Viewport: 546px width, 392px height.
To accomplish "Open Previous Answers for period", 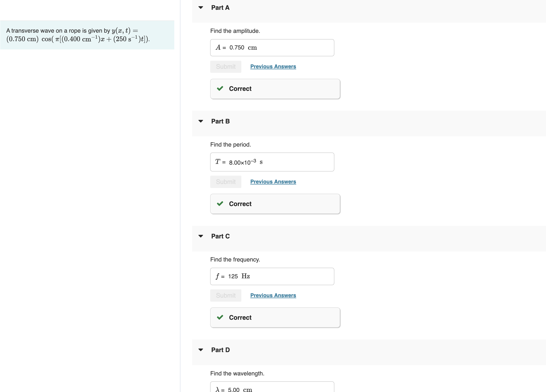I will [273, 182].
